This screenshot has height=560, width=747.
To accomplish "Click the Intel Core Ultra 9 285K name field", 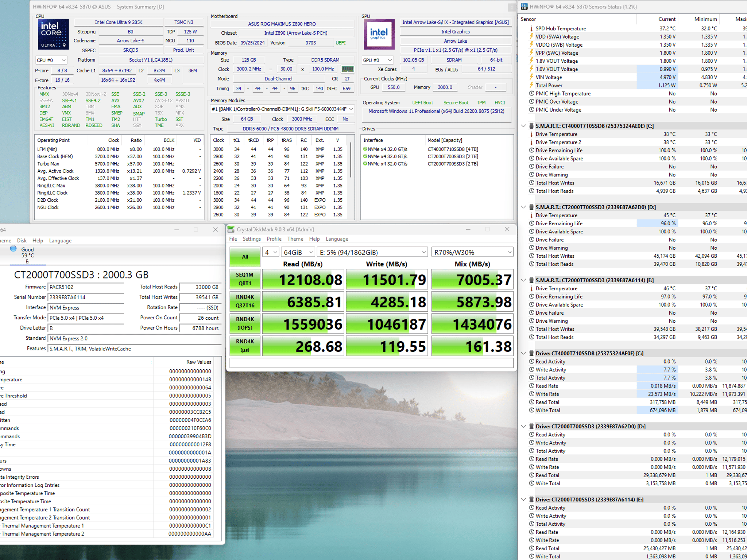I will click(x=119, y=23).
